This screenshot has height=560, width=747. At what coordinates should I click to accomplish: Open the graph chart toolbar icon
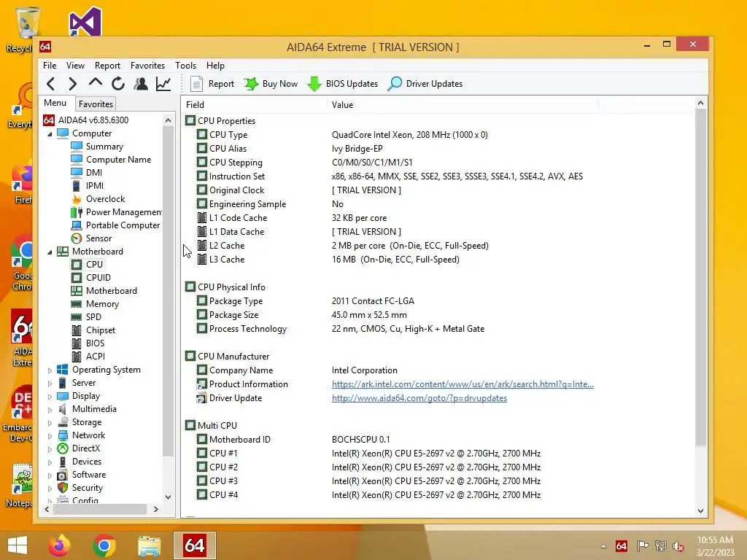(163, 84)
